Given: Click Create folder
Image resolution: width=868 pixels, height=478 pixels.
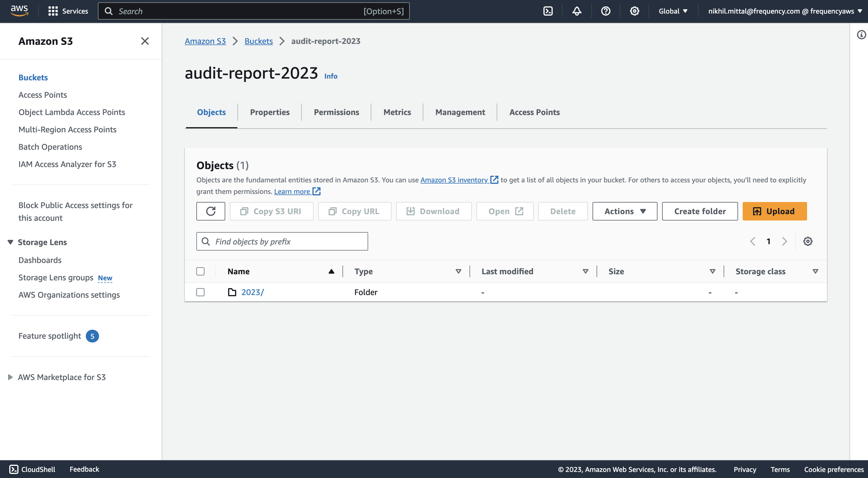Looking at the screenshot, I should tap(700, 211).
